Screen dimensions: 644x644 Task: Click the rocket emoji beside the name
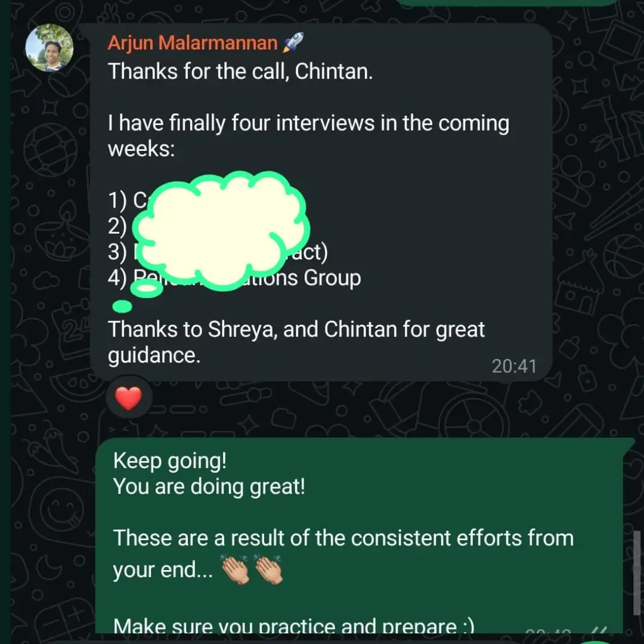293,42
